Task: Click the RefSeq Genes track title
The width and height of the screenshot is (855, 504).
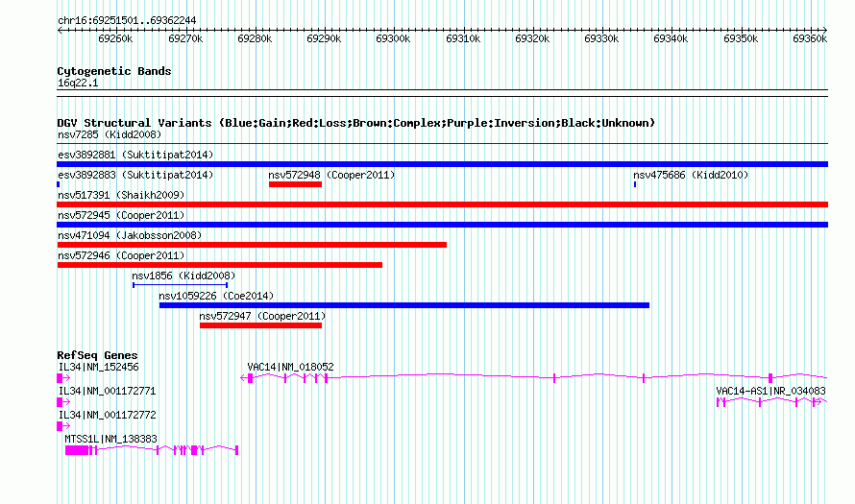Action: click(97, 355)
